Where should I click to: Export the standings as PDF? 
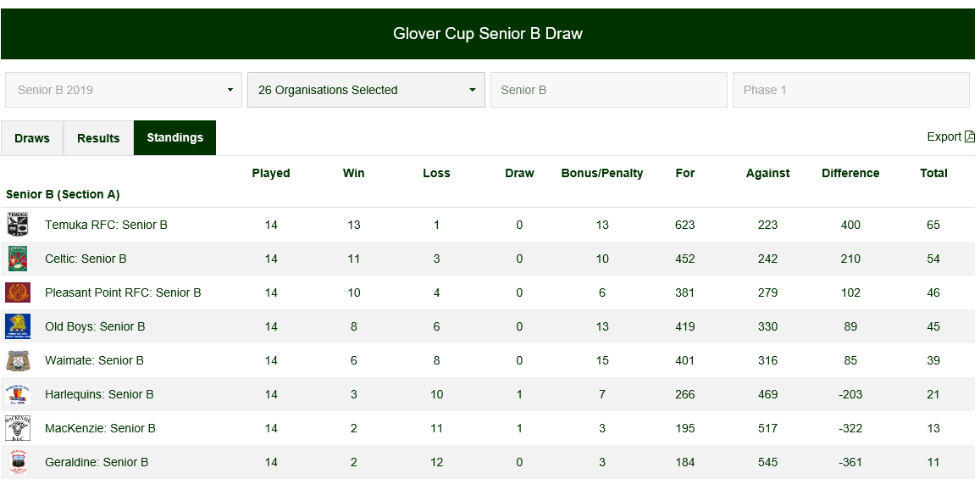click(x=950, y=136)
